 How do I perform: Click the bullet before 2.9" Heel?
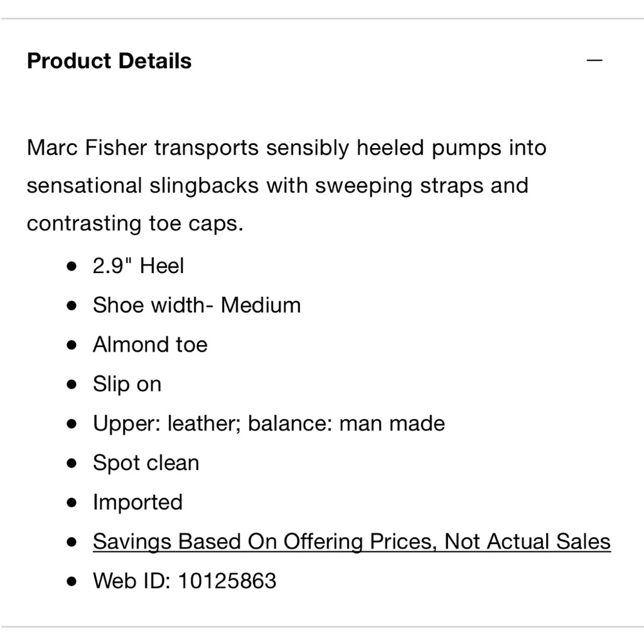click(71, 266)
